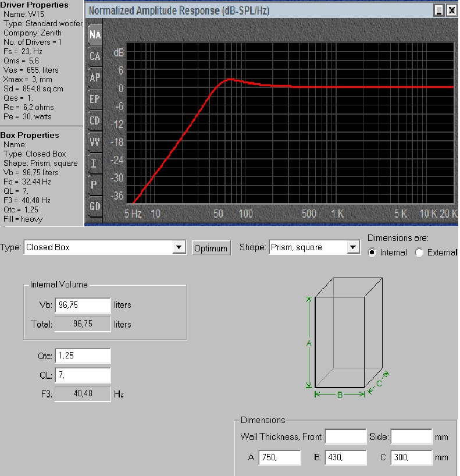
Task: Click the QL value field
Action: [83, 375]
